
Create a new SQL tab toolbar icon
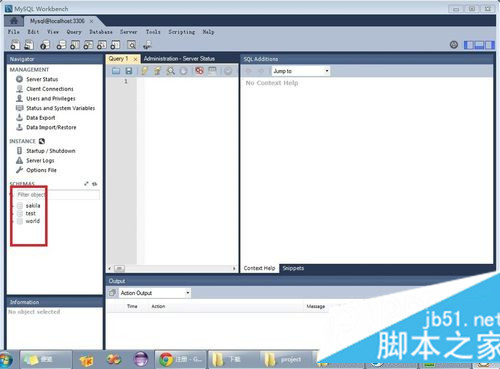(x=15, y=45)
